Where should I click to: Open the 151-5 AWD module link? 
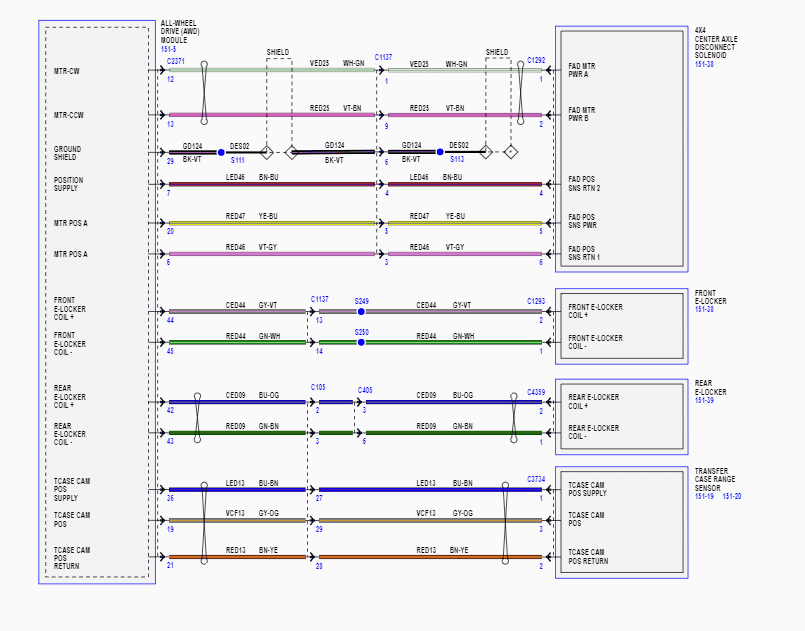point(168,49)
